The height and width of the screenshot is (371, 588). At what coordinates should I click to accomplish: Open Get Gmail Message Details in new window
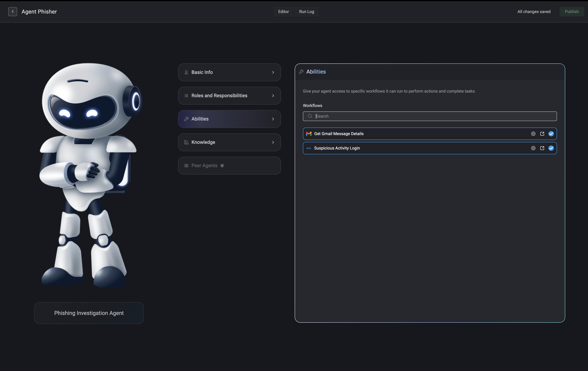coord(542,134)
